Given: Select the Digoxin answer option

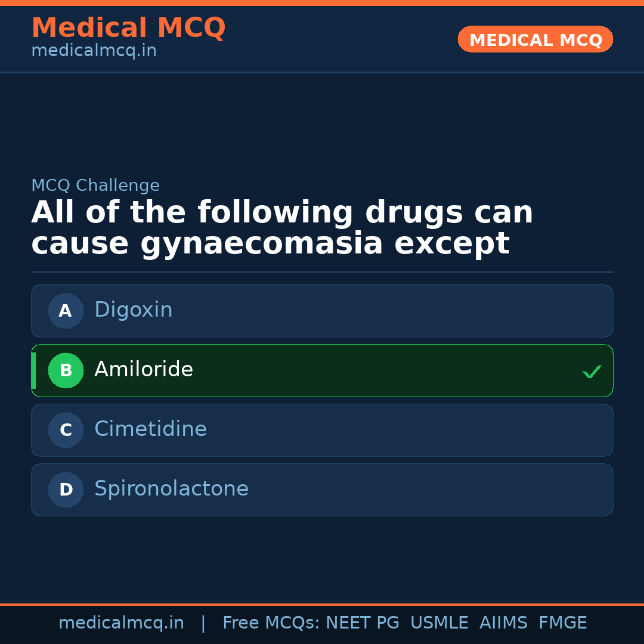Looking at the screenshot, I should pos(322,311).
